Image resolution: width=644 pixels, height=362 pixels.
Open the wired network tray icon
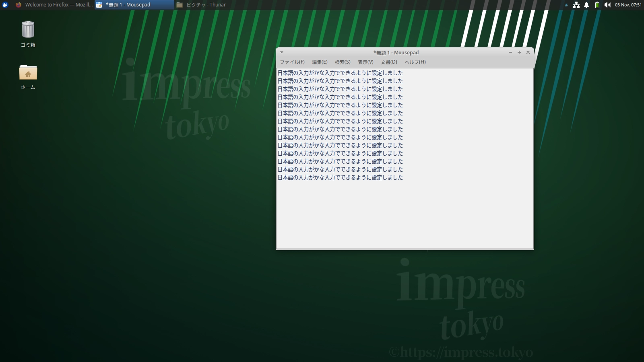(x=576, y=5)
